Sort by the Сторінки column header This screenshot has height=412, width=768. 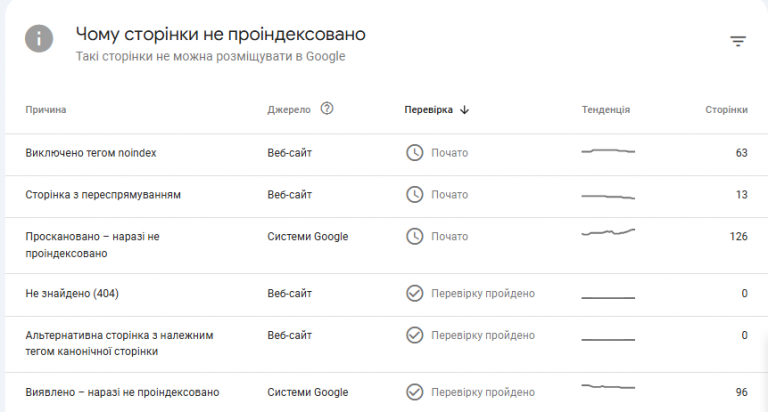(726, 110)
